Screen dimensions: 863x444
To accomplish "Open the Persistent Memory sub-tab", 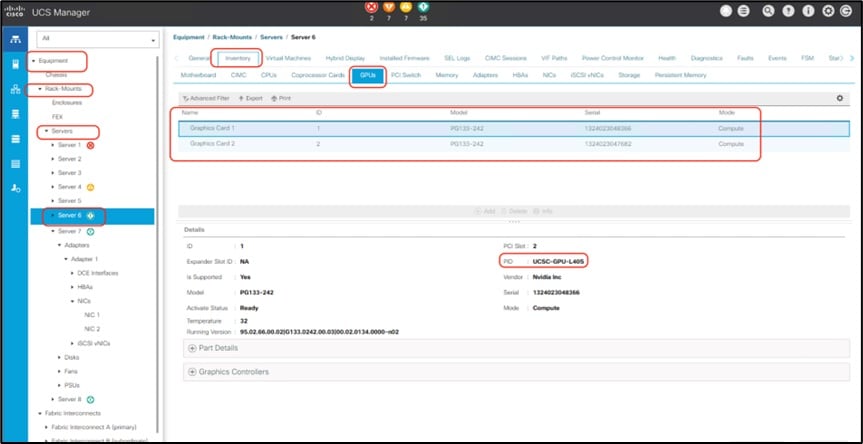I will tap(680, 75).
